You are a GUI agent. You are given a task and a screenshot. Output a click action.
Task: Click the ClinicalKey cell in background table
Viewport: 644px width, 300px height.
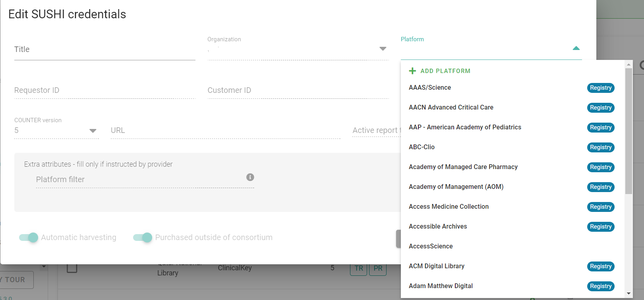[235, 268]
